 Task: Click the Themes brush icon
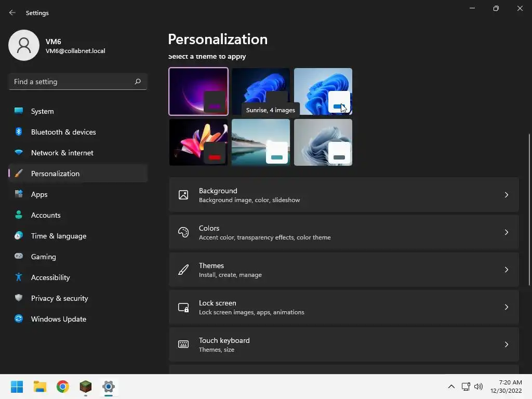(x=183, y=270)
